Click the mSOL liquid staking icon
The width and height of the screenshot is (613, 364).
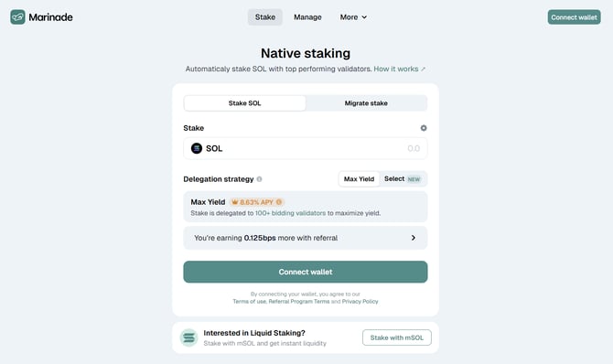coord(188,337)
